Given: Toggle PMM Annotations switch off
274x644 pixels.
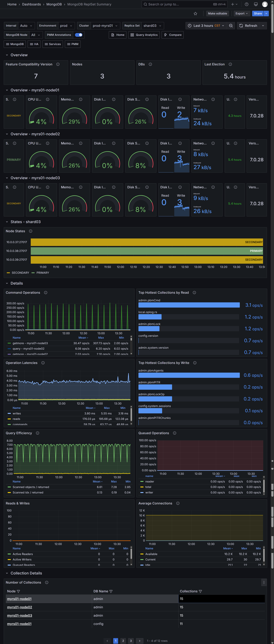Looking at the screenshot, I should [79, 35].
